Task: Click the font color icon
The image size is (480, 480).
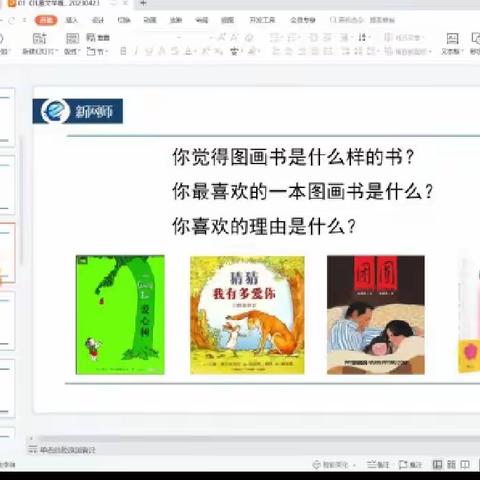Action: pos(188,51)
